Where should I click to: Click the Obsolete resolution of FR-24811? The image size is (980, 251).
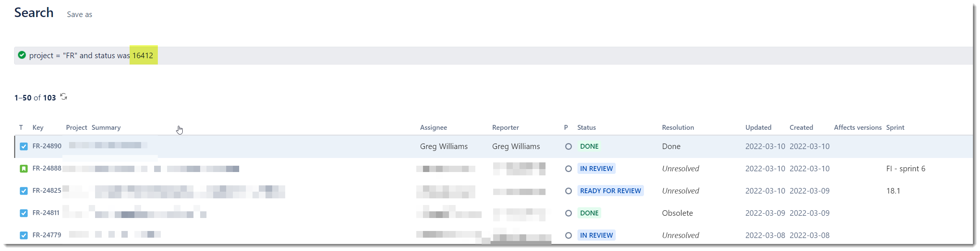click(x=677, y=214)
